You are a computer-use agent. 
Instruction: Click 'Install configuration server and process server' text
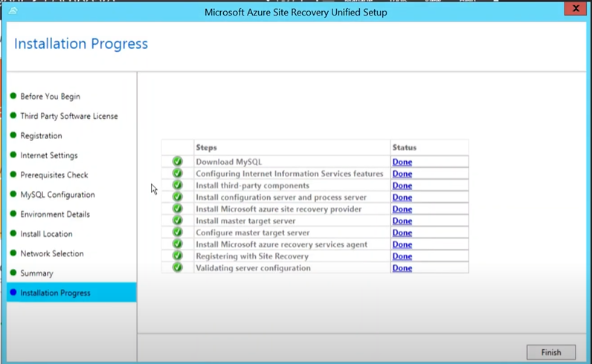point(281,198)
